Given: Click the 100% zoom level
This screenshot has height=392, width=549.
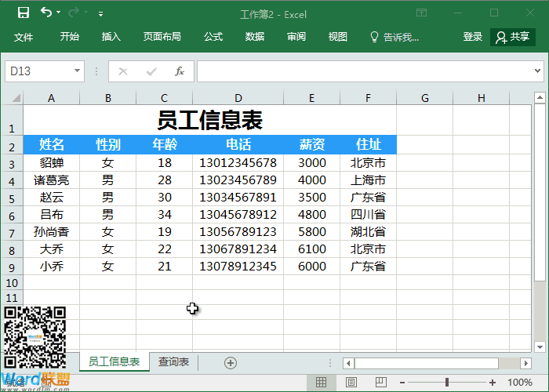Looking at the screenshot, I should 520,383.
